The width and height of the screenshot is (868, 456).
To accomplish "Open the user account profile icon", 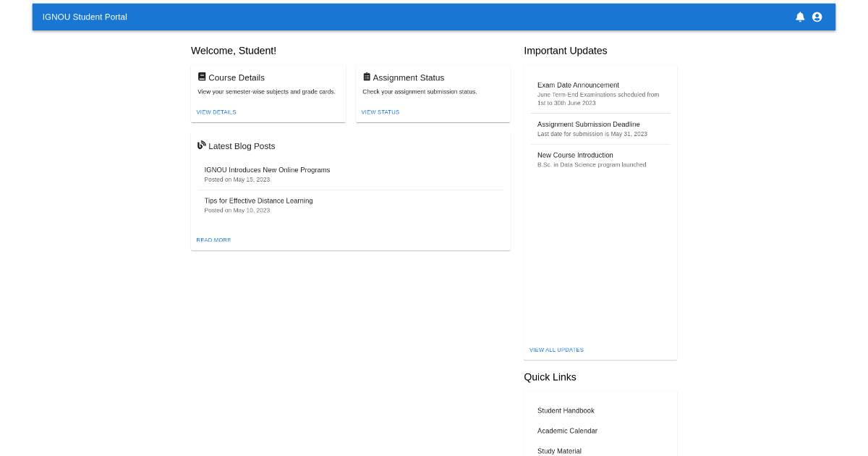I will point(817,17).
